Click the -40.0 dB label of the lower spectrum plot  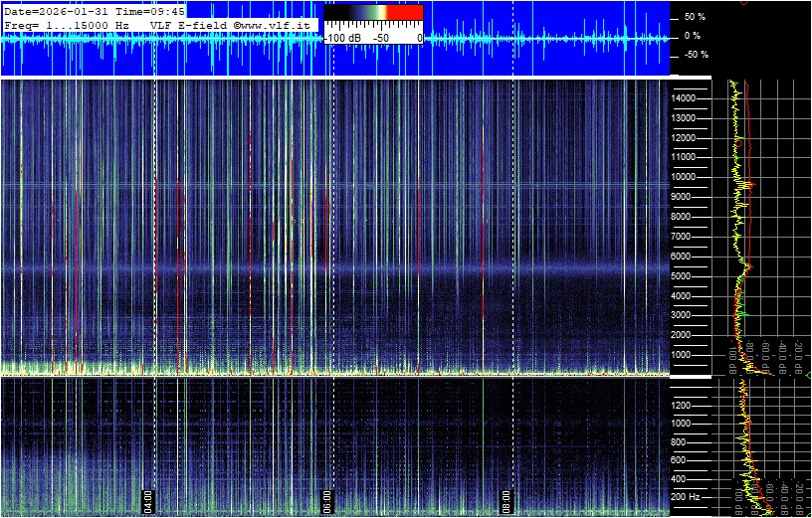pyautogui.click(x=783, y=496)
